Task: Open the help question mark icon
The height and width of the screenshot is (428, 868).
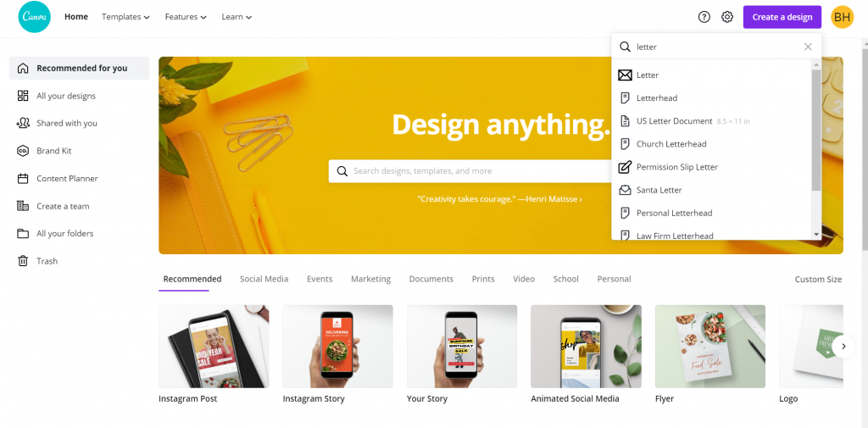Action: (x=704, y=17)
